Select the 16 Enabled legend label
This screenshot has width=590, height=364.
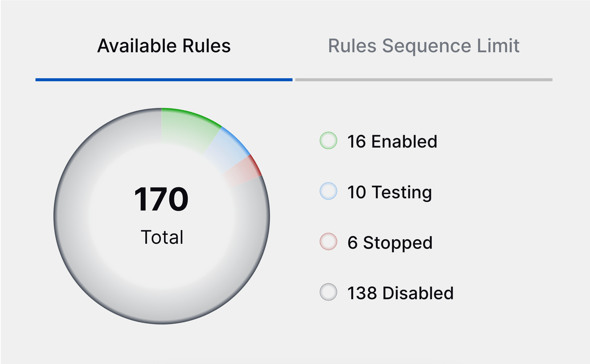[392, 141]
